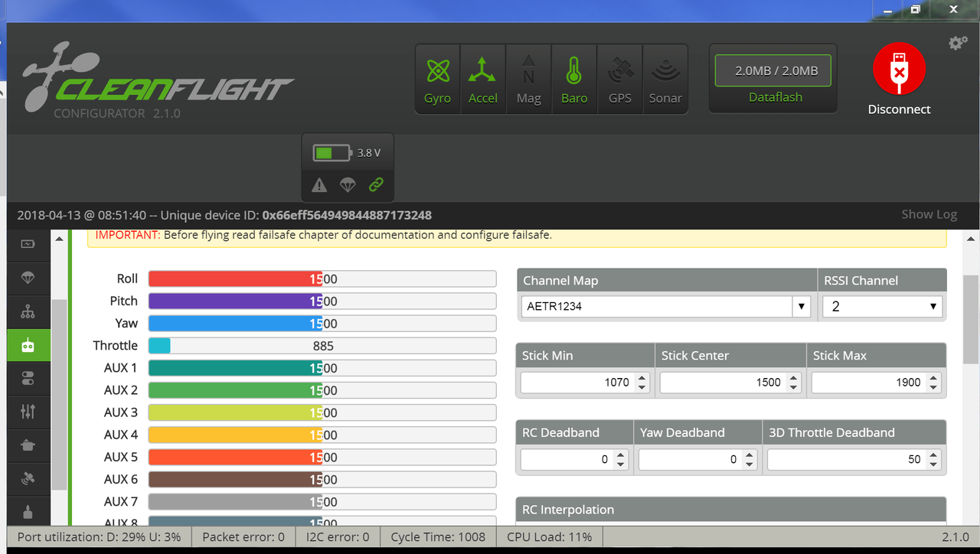
Task: Expand the Channel Map dropdown arrow
Action: click(x=801, y=307)
